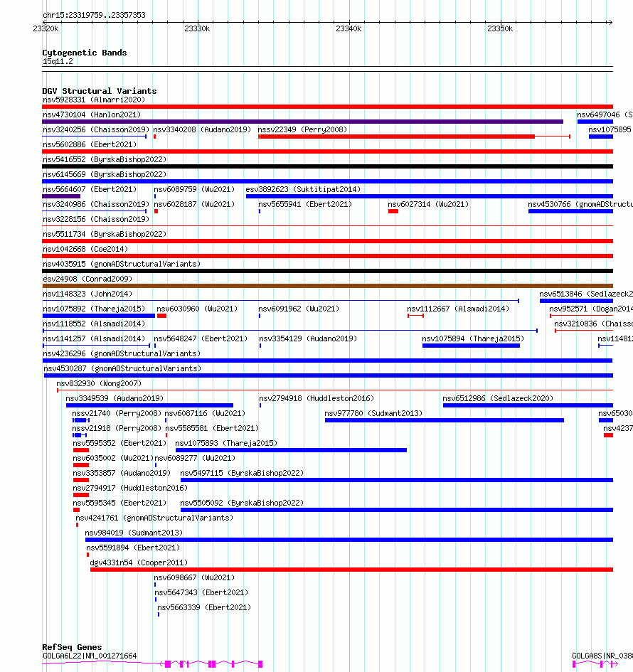Click nssv21918 (Perry2008) label
Viewport: 633px width, 672px height.
click(x=117, y=429)
